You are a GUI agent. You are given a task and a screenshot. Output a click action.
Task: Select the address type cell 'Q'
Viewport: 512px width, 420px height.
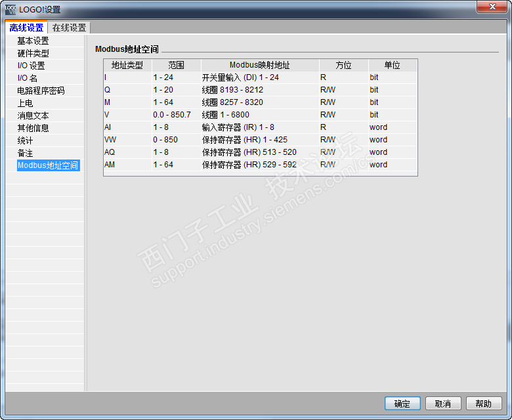pos(128,90)
